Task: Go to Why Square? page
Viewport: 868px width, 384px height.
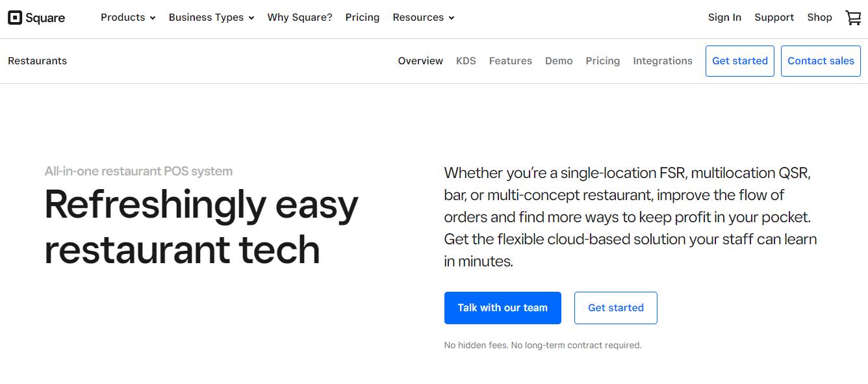Action: pos(300,18)
